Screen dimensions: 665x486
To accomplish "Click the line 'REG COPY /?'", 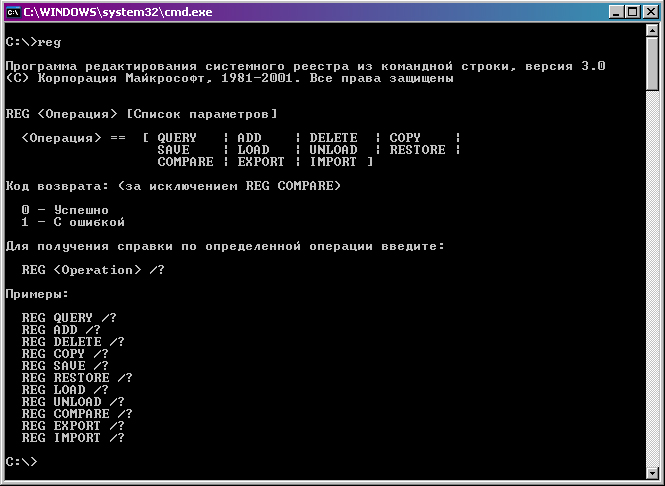I will pos(65,353).
